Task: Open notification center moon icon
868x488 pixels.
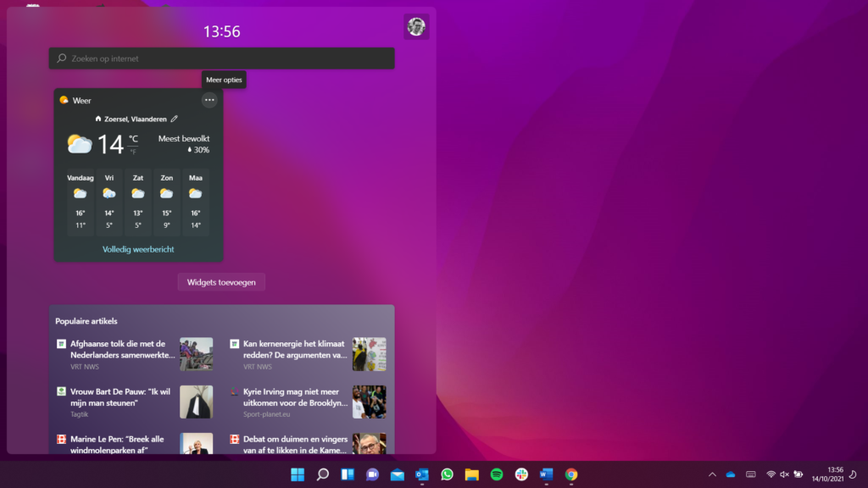Action: 853,474
